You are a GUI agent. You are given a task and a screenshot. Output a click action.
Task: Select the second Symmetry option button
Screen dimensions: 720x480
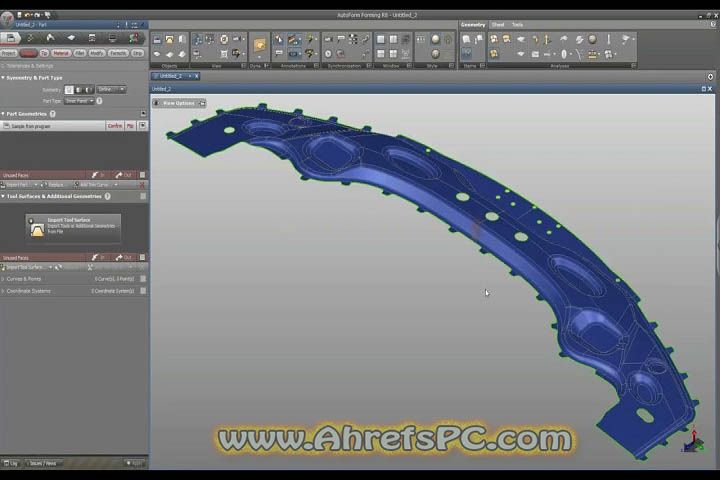point(79,90)
